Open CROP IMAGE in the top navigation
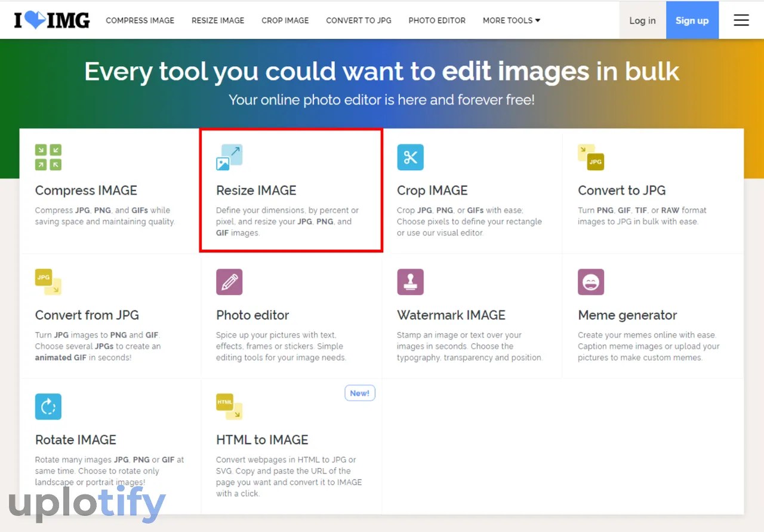Image resolution: width=764 pixels, height=532 pixels. 285,20
